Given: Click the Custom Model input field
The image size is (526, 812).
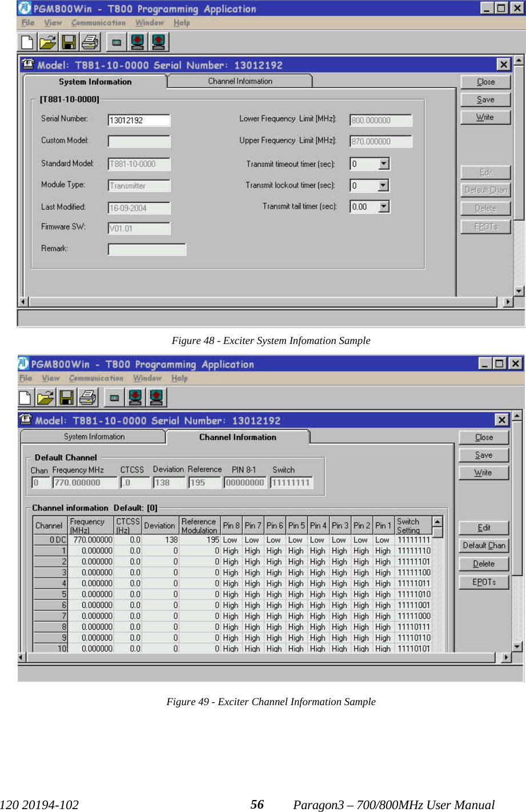Looking at the screenshot, I should (x=139, y=141).
